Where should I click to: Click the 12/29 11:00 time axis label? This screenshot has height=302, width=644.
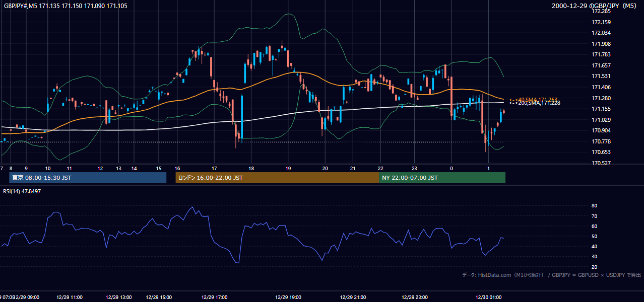tap(70, 297)
